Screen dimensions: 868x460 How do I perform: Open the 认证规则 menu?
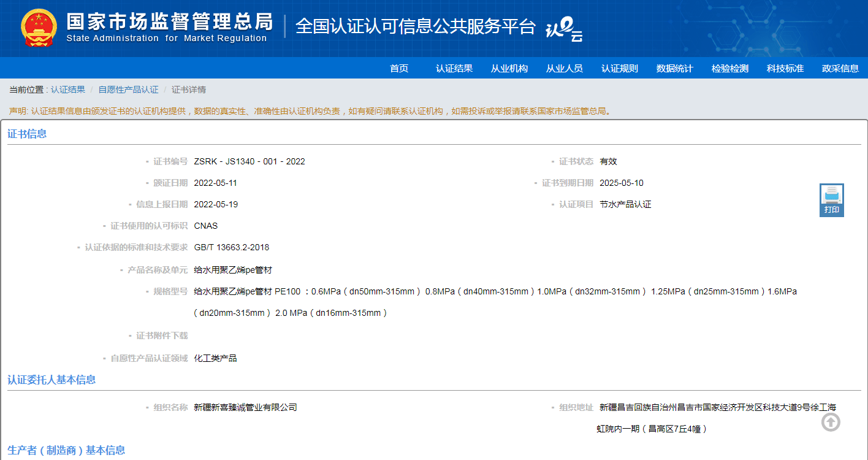(620, 68)
